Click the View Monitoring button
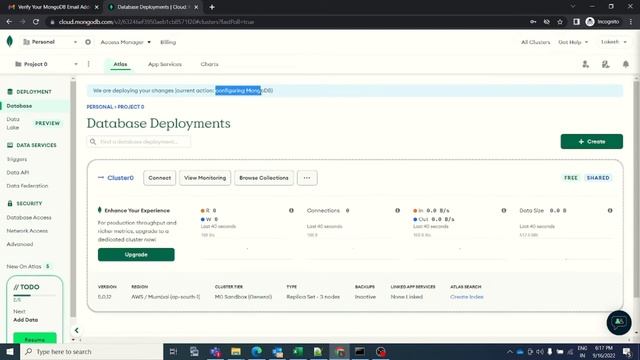This screenshot has width=640, height=360. pos(205,178)
